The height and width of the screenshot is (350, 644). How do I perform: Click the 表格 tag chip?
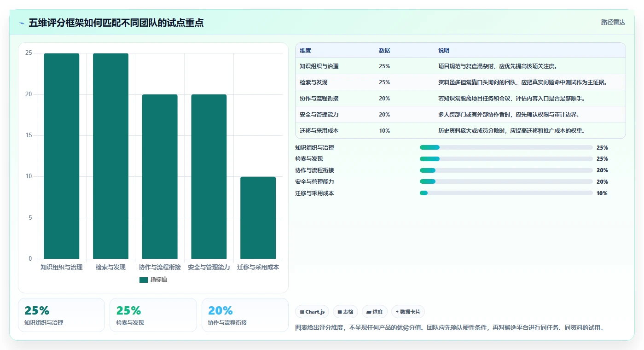[x=345, y=312]
